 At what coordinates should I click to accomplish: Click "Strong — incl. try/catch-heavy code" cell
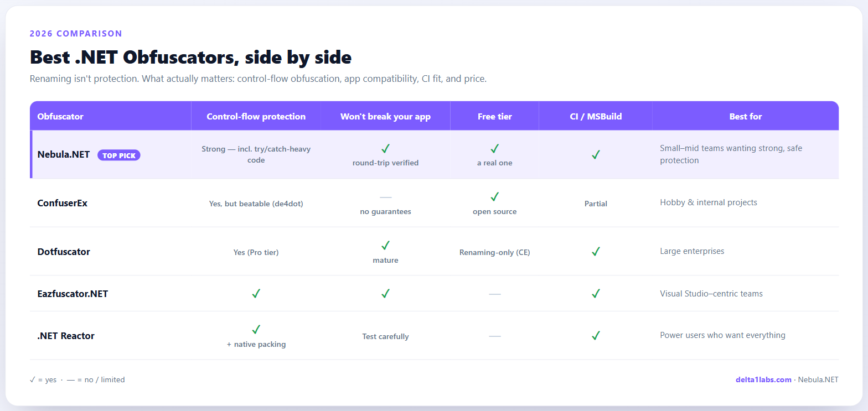(256, 154)
